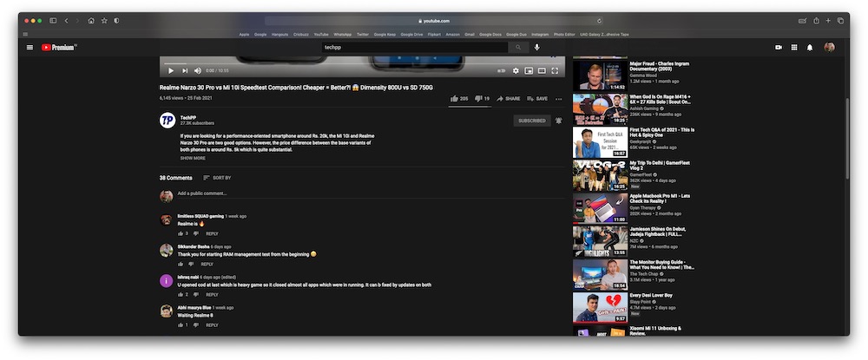This screenshot has height=360, width=868.
Task: Start voice search with microphone icon
Action: click(537, 48)
